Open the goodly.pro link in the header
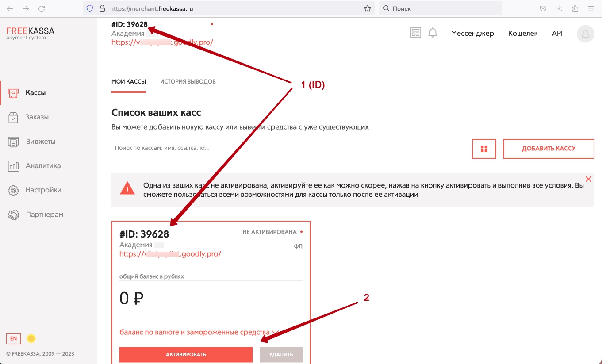602x364 pixels. coord(162,42)
